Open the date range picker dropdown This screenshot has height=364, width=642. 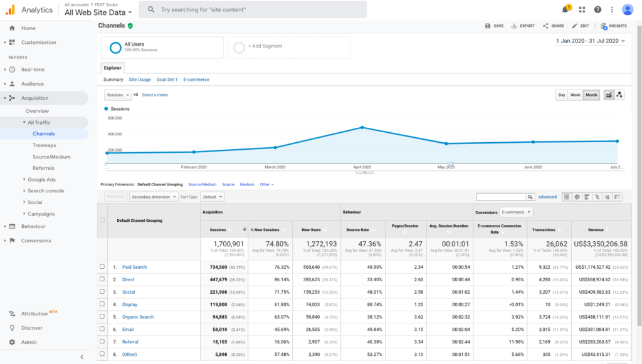(x=591, y=41)
